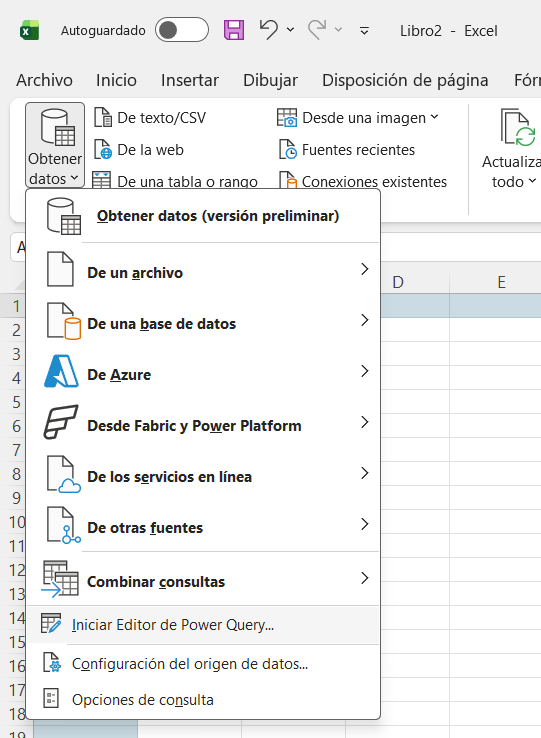Click the De otras fuentes connector icon

[x=64, y=525]
